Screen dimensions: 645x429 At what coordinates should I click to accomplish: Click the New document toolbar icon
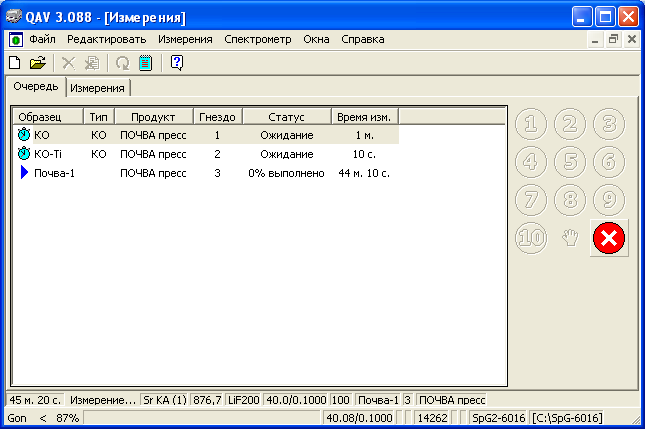15,63
